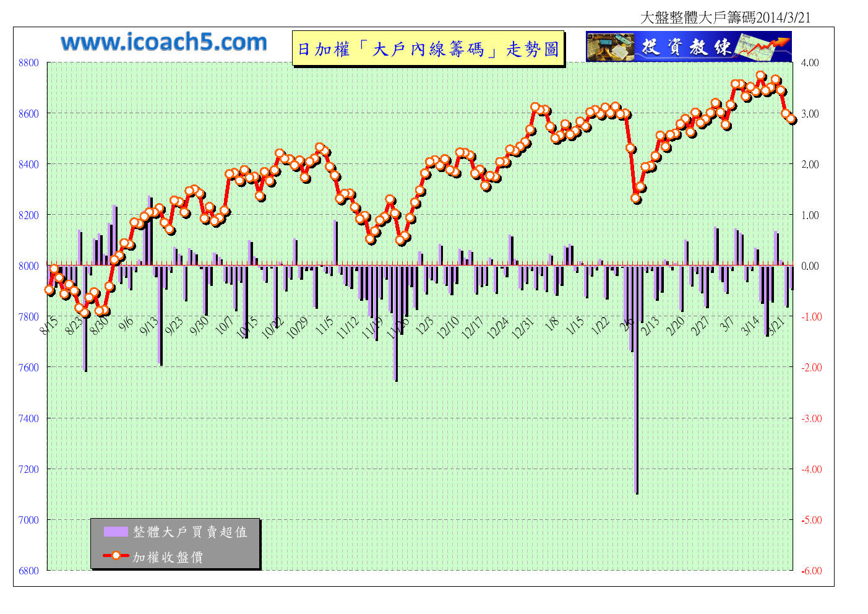
Task: Click the purple swatch for 整體大戶買賣超值
Action: [x=116, y=532]
